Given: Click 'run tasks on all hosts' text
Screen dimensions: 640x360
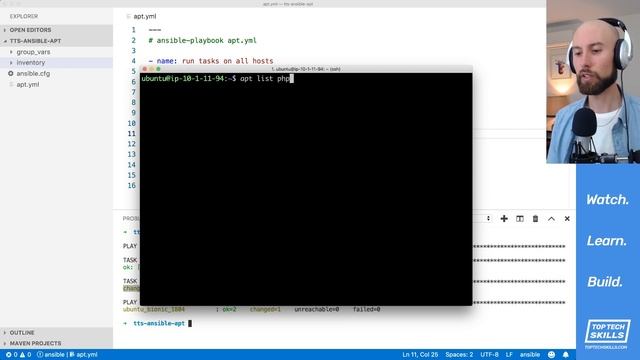Looking at the screenshot, I should coord(227,61).
